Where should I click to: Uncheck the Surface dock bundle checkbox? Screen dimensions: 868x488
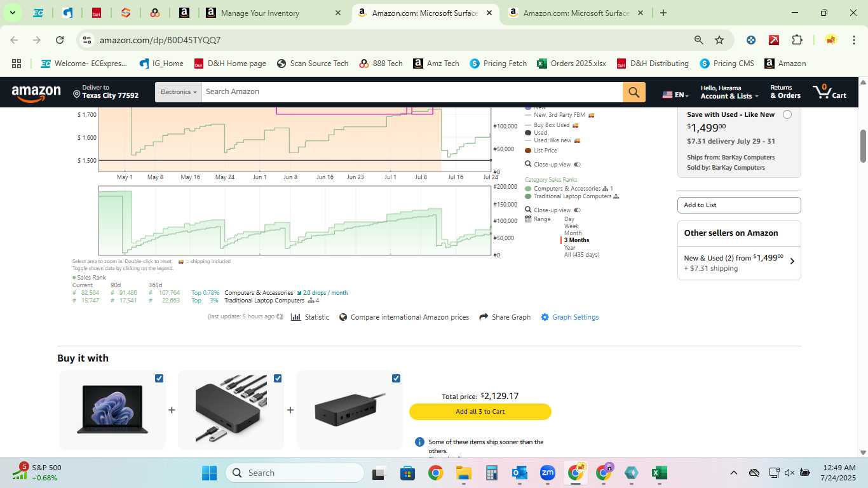click(397, 378)
